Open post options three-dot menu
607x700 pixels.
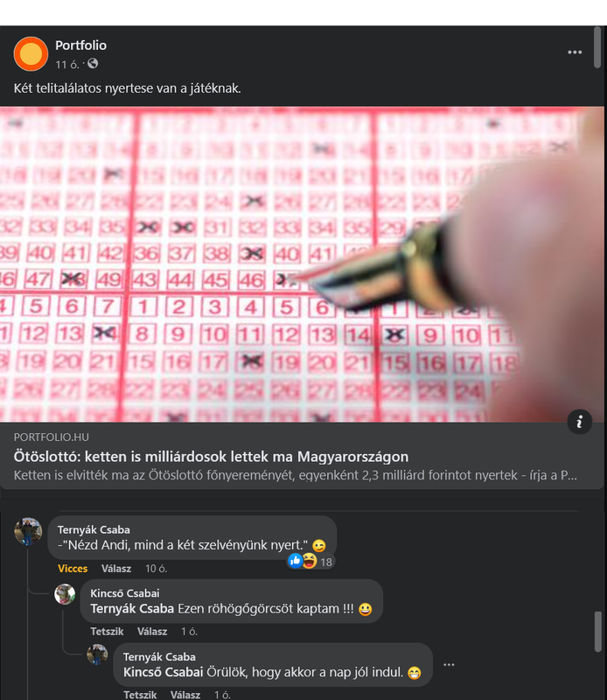point(575,52)
